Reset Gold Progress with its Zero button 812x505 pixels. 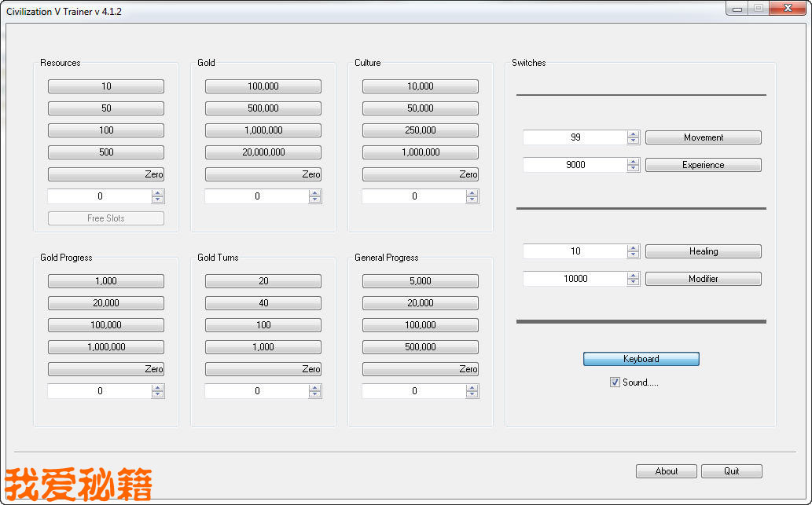[x=106, y=369]
